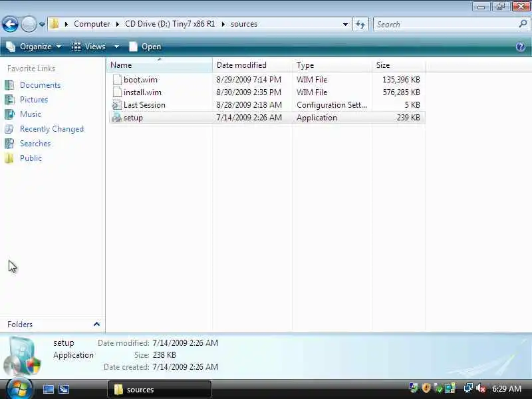Click the network tray icon
The image size is (532, 399).
pos(468,388)
